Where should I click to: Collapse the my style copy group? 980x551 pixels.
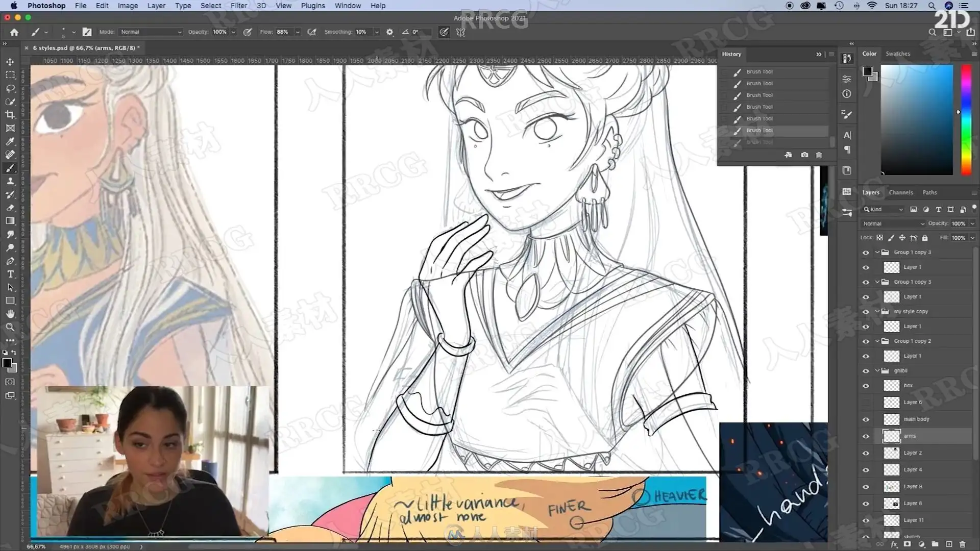877,312
